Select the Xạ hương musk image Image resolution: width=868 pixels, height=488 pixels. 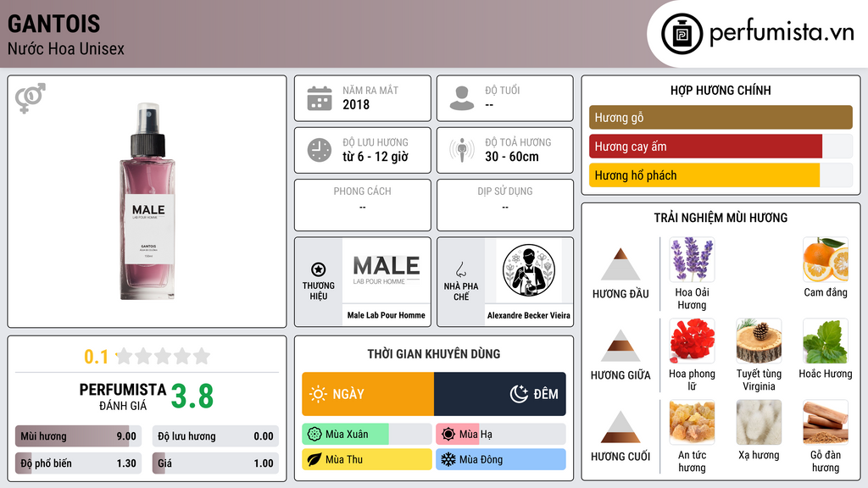pyautogui.click(x=759, y=422)
